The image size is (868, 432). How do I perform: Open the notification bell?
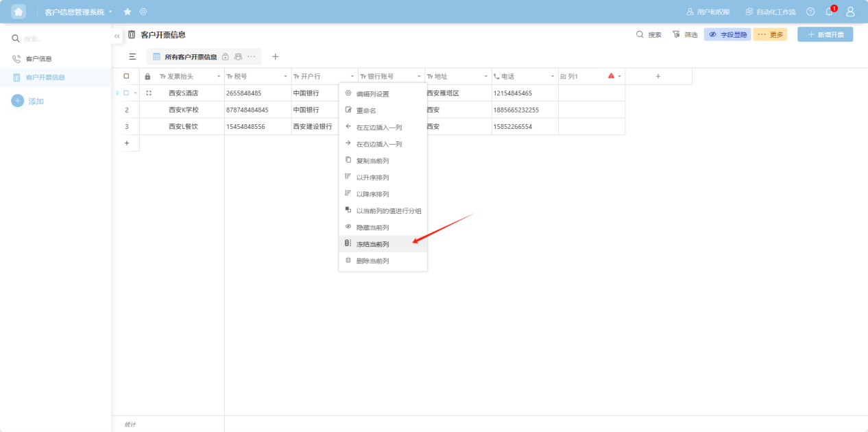click(830, 12)
